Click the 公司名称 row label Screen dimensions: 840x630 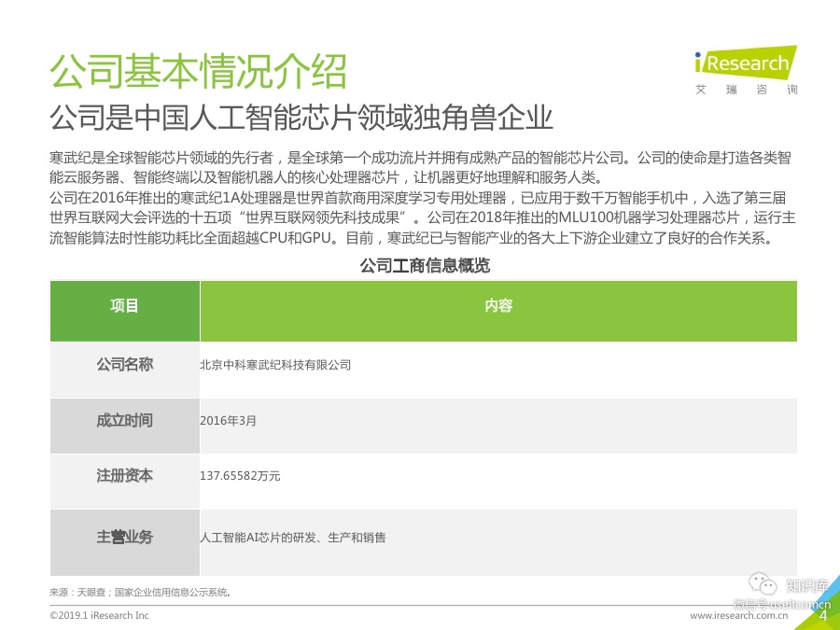[x=125, y=365]
